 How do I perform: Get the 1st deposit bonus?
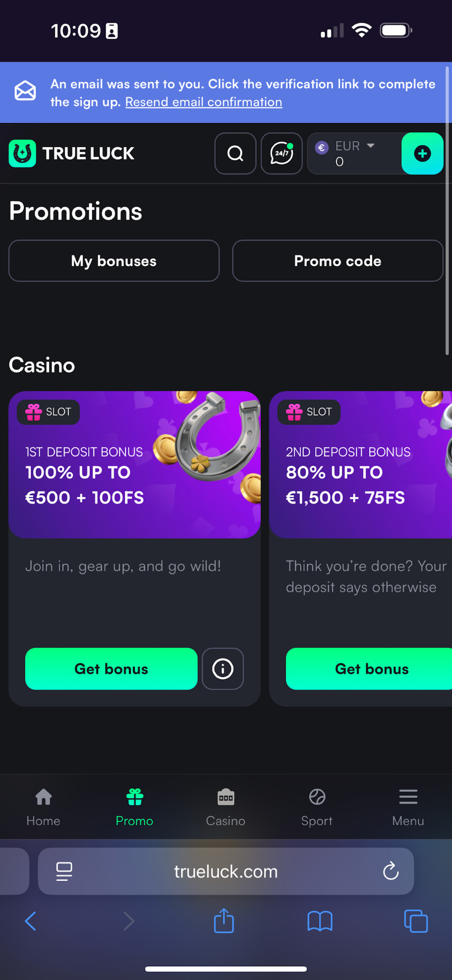pos(111,669)
